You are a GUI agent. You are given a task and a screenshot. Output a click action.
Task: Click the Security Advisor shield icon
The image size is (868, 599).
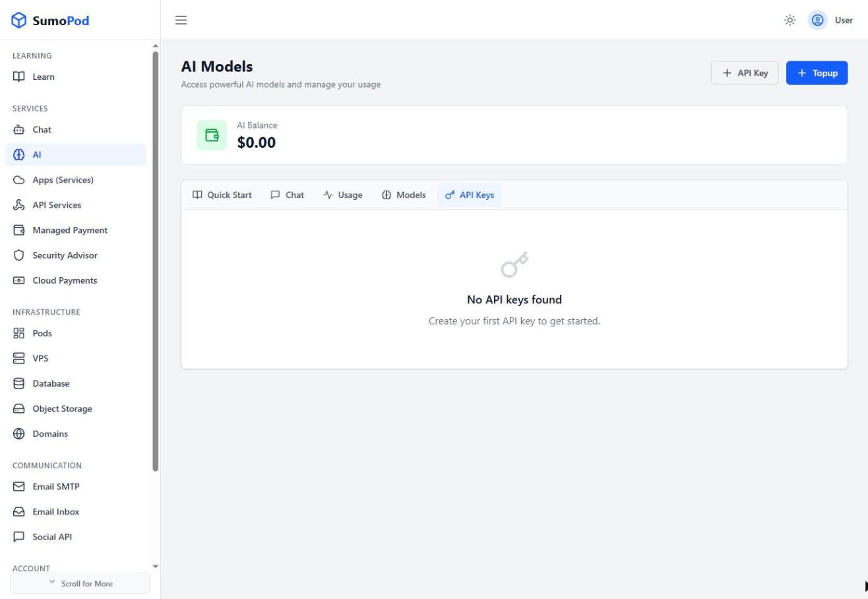19,255
